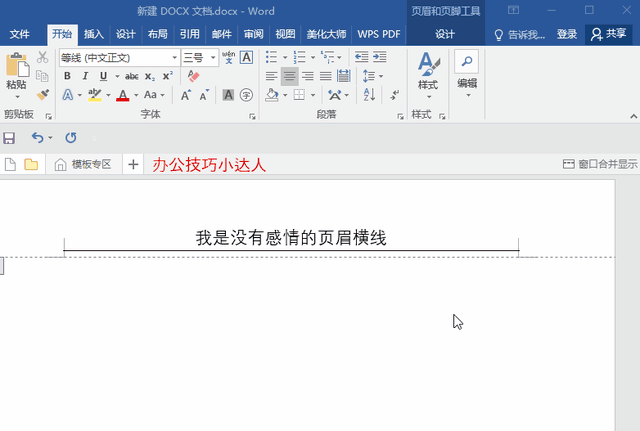Apply character border icon
Image resolution: width=640 pixels, height=431 pixels.
(247, 57)
